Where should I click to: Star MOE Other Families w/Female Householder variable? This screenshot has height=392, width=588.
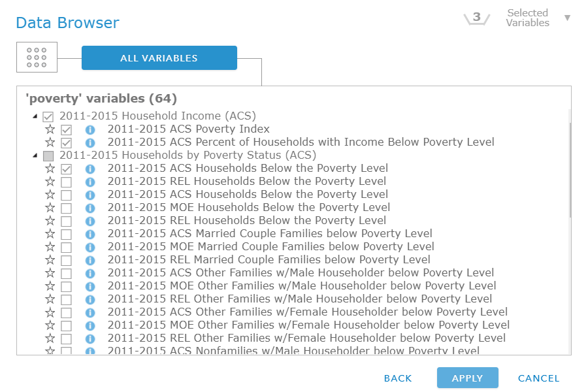[50, 325]
